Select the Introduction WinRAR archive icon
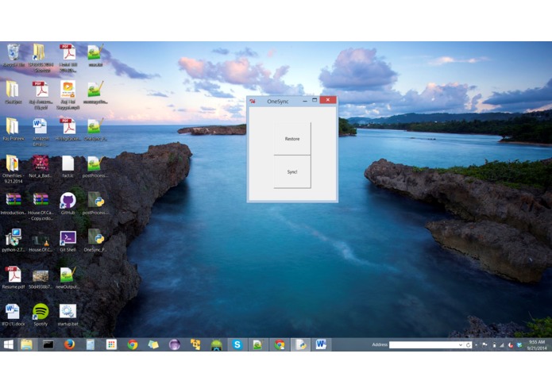Image resolution: width=552 pixels, height=392 pixels. tap(14, 204)
